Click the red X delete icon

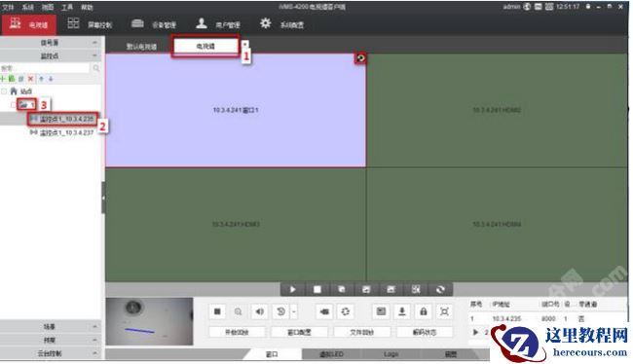30,78
